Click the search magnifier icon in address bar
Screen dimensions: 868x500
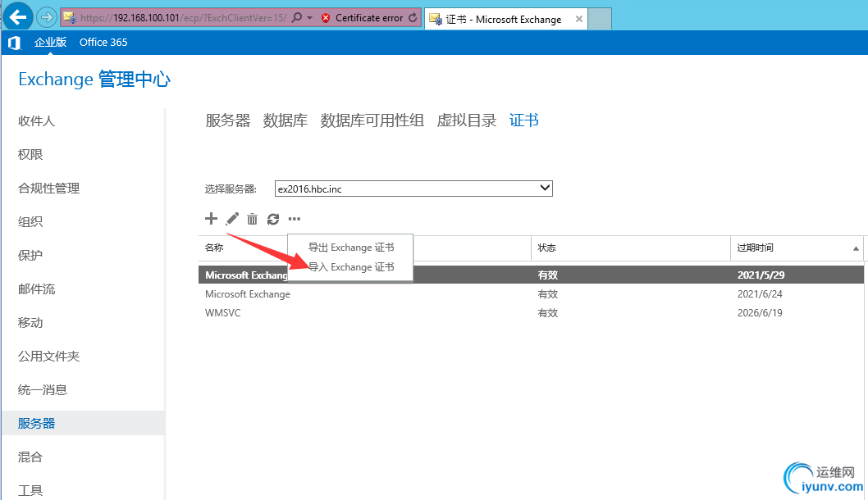(x=297, y=18)
